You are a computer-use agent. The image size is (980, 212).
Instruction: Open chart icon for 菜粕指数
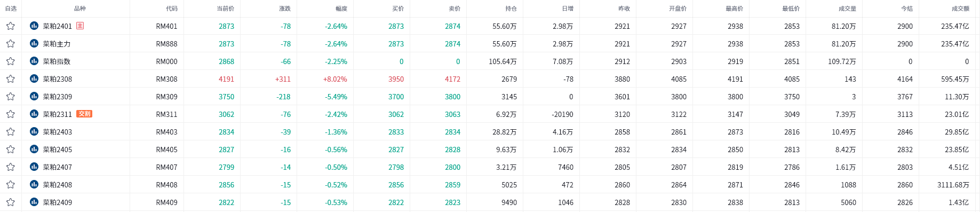pyautogui.click(x=34, y=61)
